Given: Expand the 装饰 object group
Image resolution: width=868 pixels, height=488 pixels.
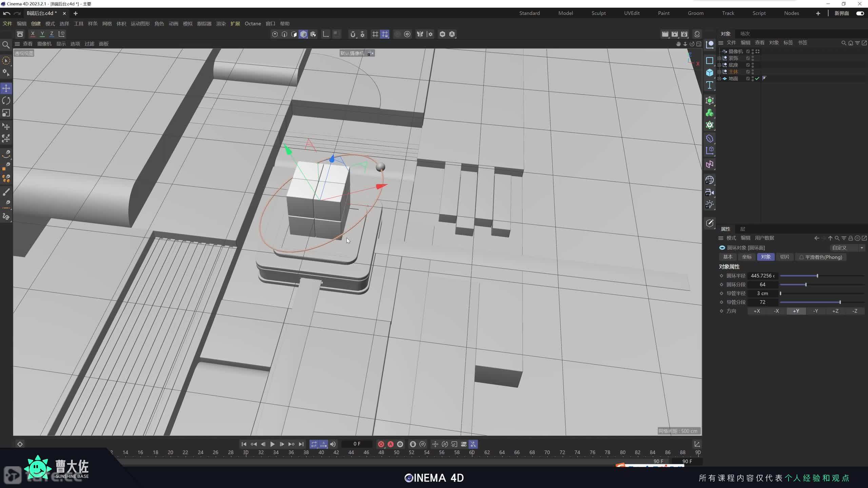Looking at the screenshot, I should [x=719, y=58].
